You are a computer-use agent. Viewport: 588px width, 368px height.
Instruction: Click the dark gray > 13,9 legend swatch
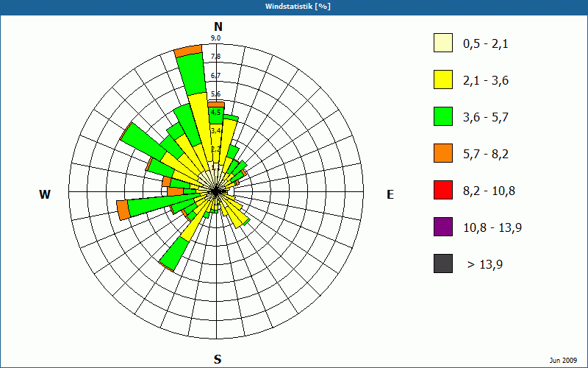443,263
